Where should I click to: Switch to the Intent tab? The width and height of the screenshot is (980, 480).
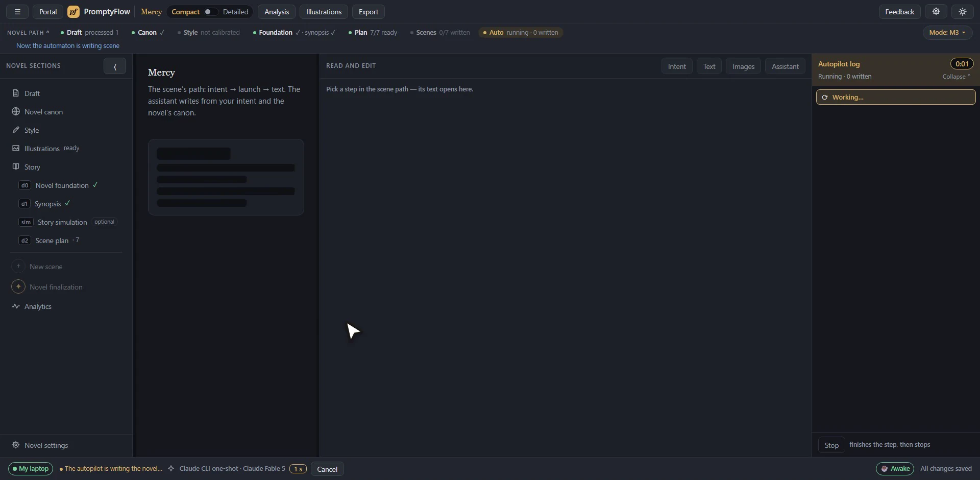pyautogui.click(x=677, y=66)
